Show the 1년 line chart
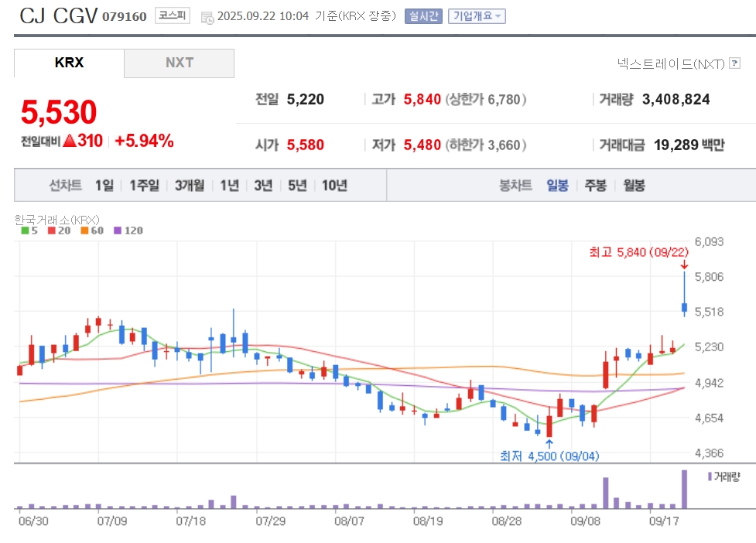This screenshot has height=543, width=756. [x=230, y=186]
